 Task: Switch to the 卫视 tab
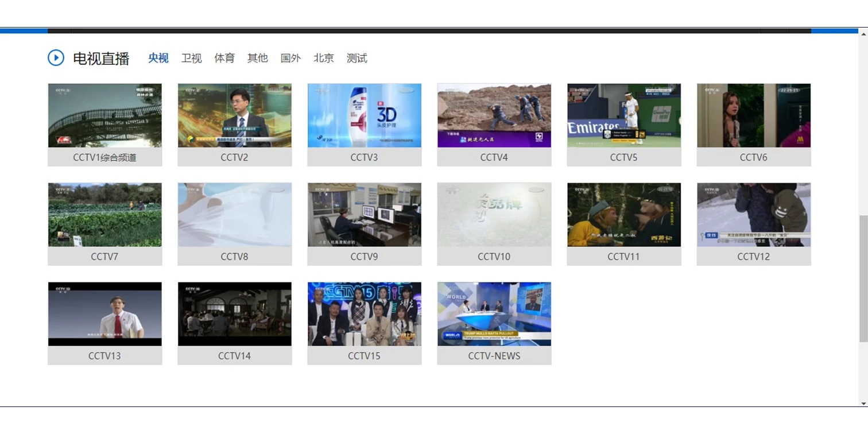coord(191,58)
